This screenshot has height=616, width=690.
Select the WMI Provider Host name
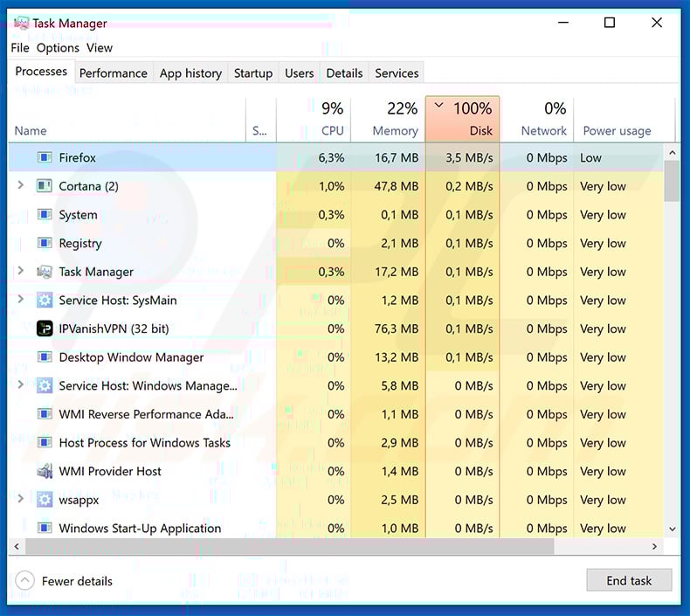tap(110, 471)
